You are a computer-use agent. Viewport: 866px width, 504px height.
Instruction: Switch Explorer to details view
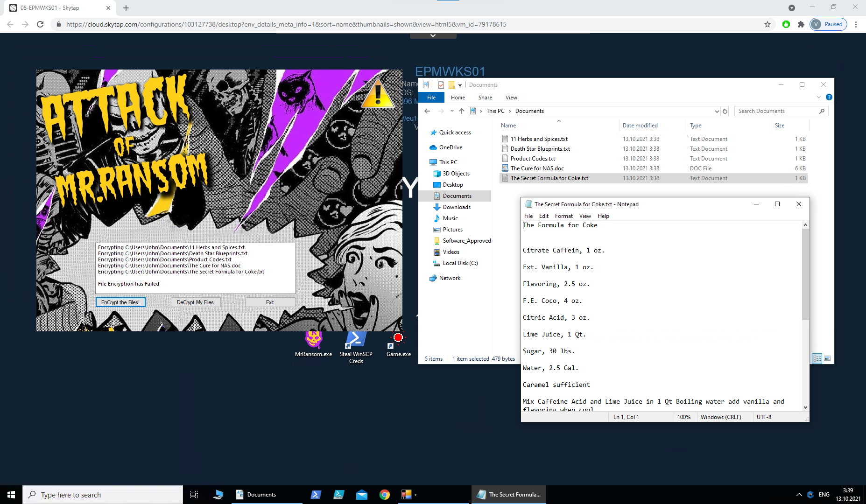pyautogui.click(x=817, y=358)
